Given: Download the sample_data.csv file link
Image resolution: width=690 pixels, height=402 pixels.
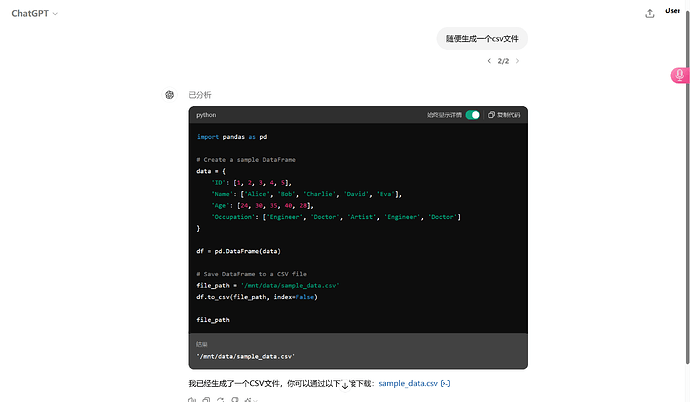Looking at the screenshot, I should (408, 384).
